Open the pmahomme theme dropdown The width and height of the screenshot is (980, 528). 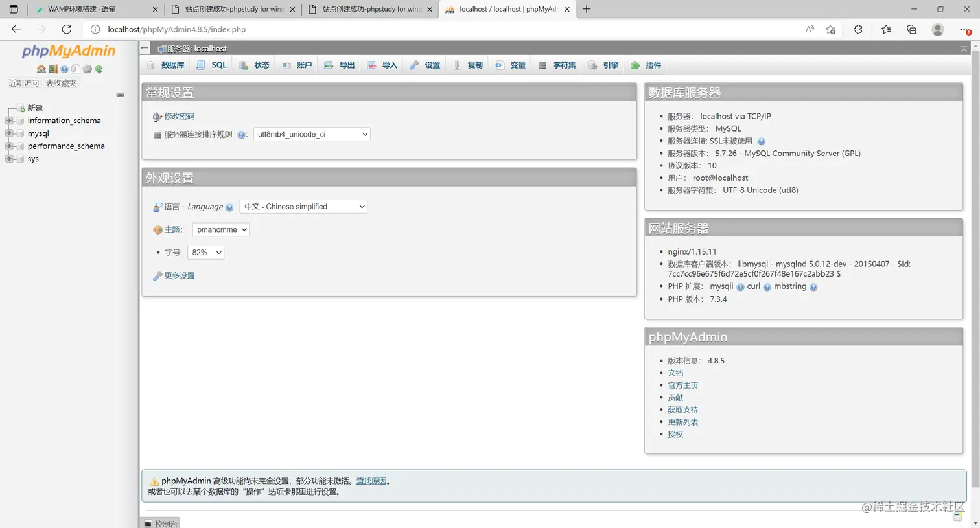tap(221, 229)
